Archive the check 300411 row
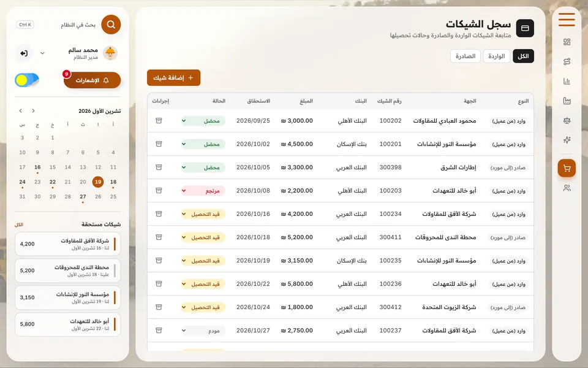The image size is (588, 368). (x=159, y=237)
